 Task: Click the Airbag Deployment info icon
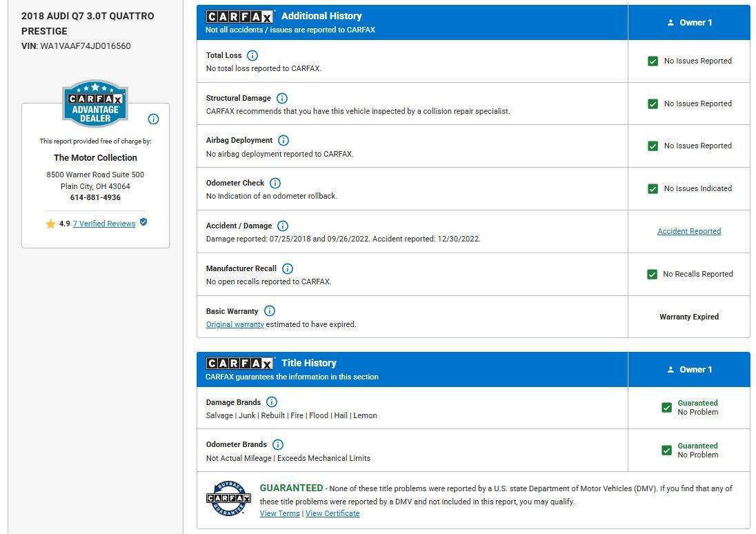click(x=283, y=140)
